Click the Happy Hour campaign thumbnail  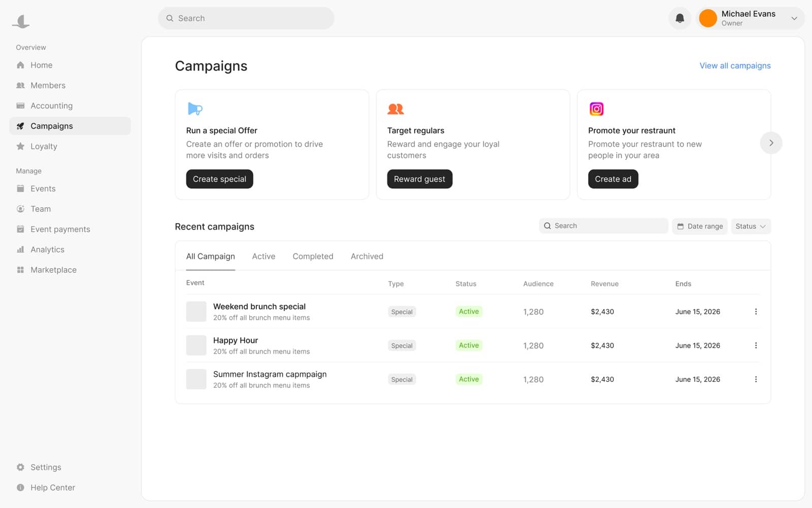tap(196, 345)
